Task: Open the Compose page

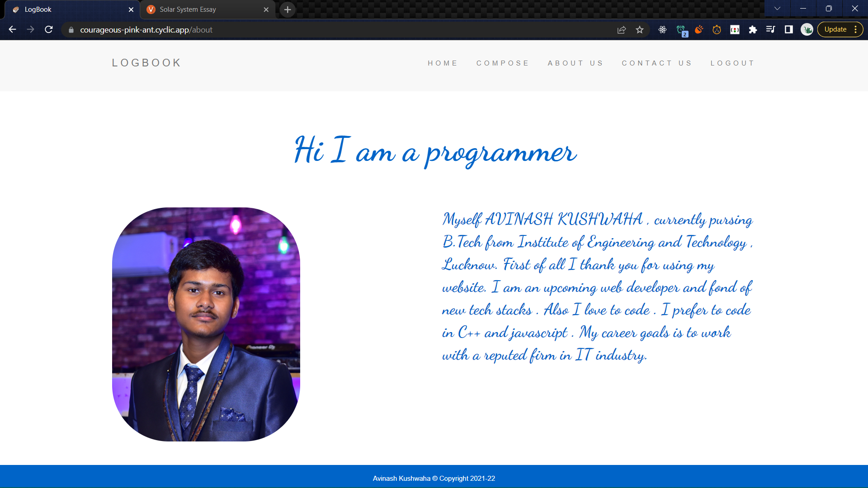Action: (x=503, y=63)
